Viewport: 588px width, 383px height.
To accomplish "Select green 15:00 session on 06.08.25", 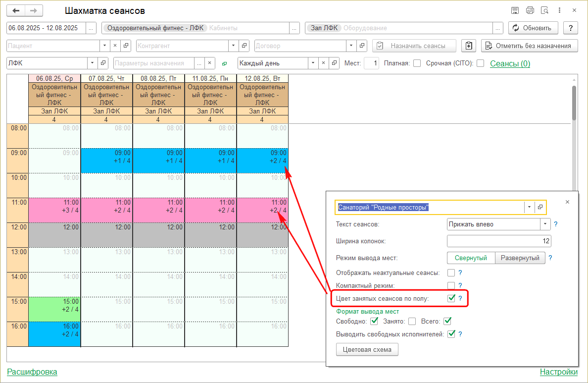I will 54,309.
